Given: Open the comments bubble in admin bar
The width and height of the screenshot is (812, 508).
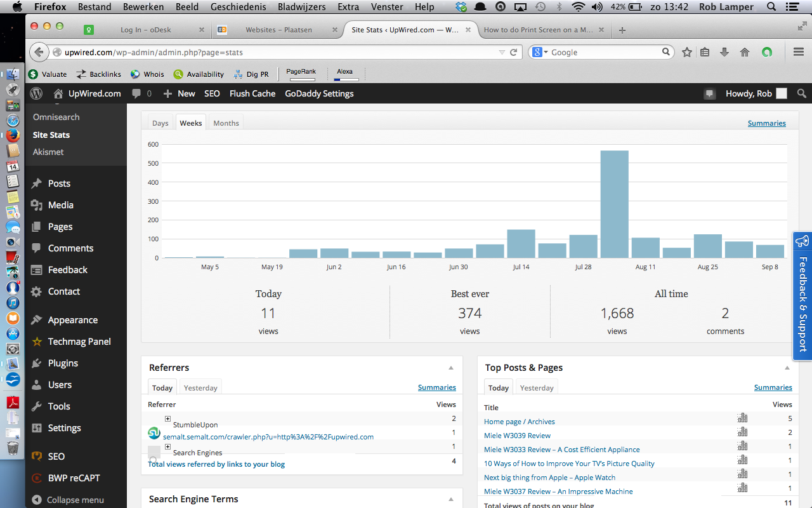Looking at the screenshot, I should 141,93.
